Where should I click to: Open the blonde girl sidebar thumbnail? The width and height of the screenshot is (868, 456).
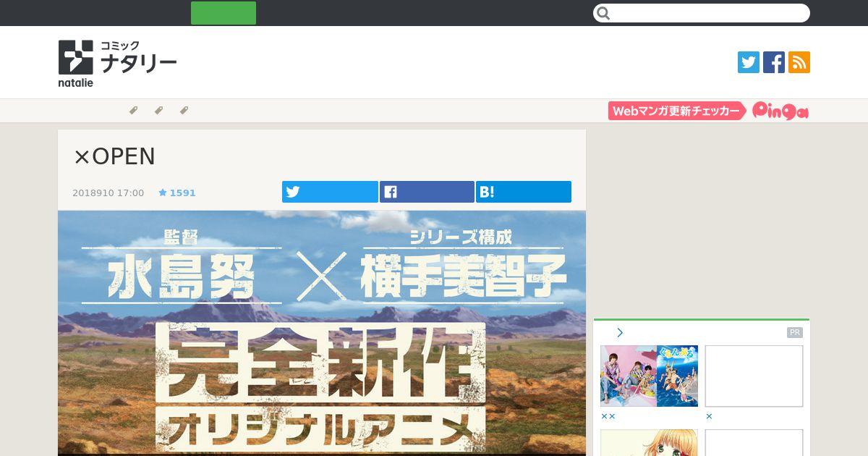pyautogui.click(x=649, y=443)
